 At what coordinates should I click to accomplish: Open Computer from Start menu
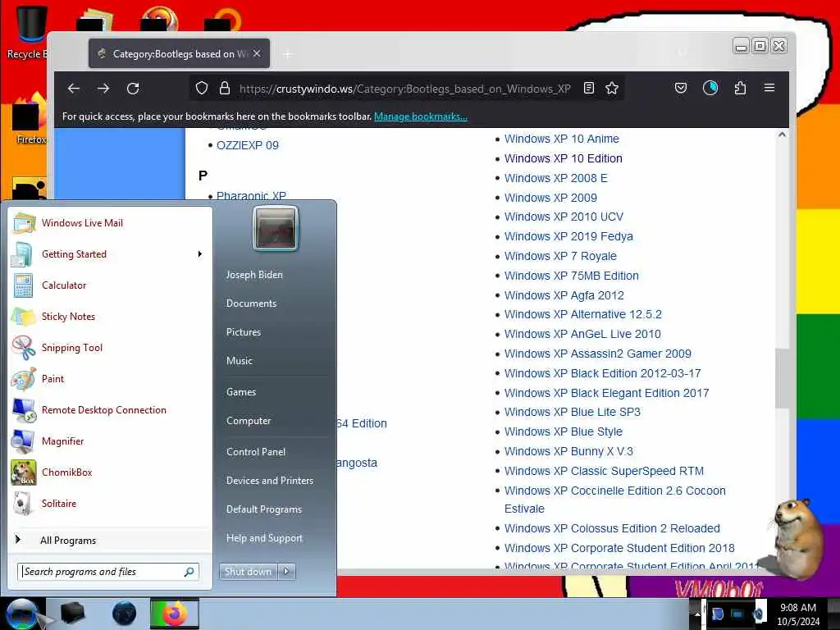[249, 421]
